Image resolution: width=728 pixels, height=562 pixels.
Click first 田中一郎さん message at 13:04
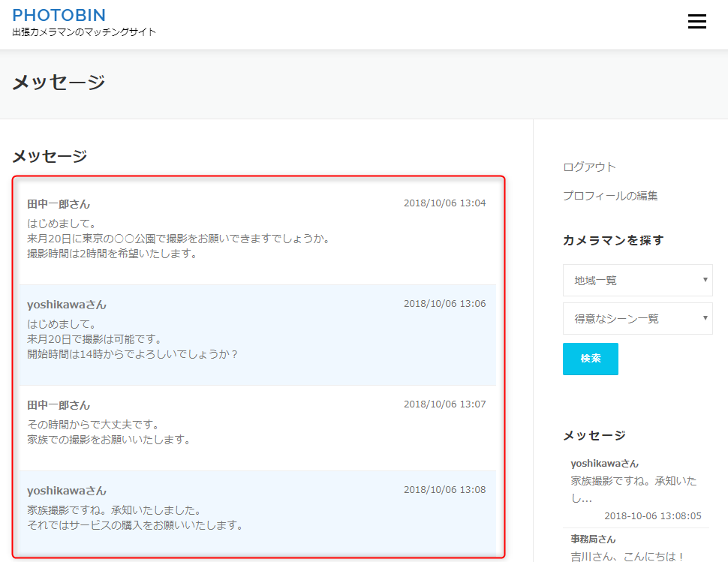(x=257, y=233)
